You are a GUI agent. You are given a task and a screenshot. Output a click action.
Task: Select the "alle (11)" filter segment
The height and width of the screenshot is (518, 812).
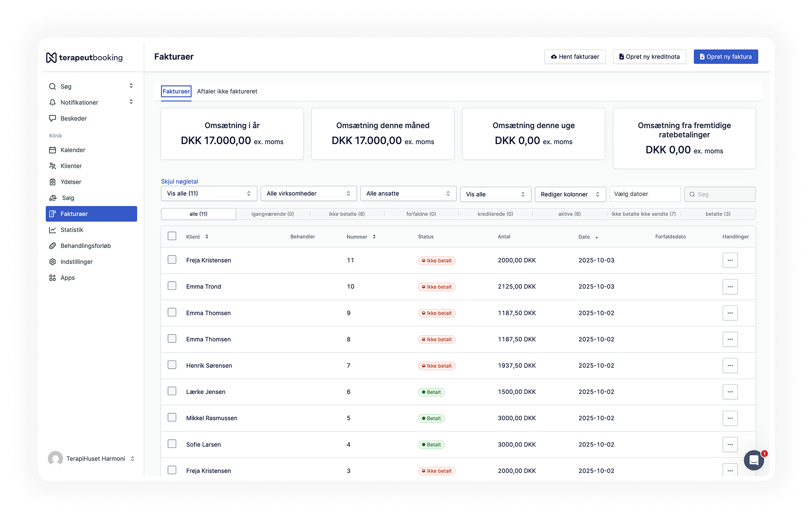(x=198, y=214)
